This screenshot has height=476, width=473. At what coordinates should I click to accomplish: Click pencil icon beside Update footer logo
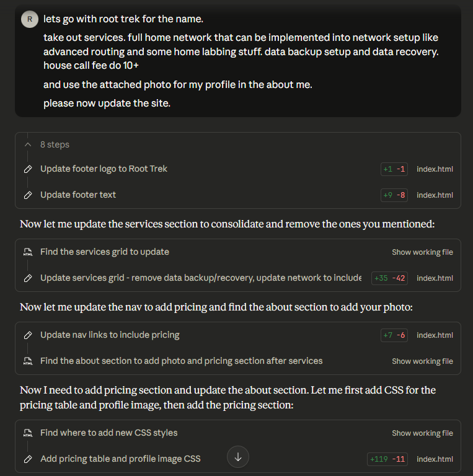(28, 169)
